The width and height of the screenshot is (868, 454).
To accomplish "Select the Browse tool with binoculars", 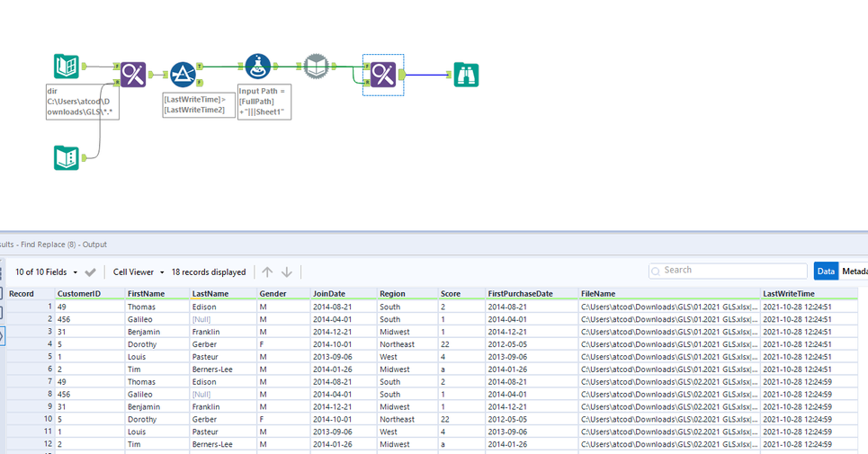I will pos(466,75).
